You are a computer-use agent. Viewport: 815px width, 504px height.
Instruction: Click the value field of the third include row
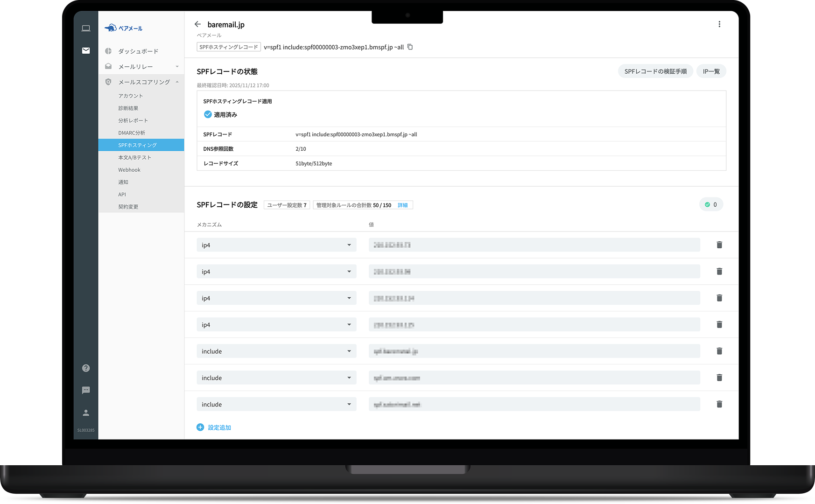tap(534, 405)
